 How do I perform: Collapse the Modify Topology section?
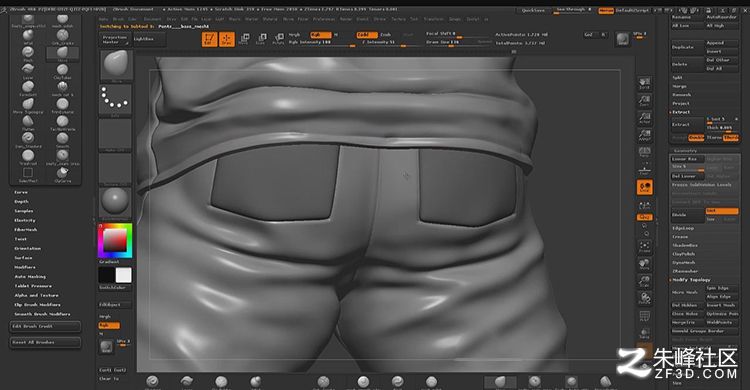click(x=691, y=279)
